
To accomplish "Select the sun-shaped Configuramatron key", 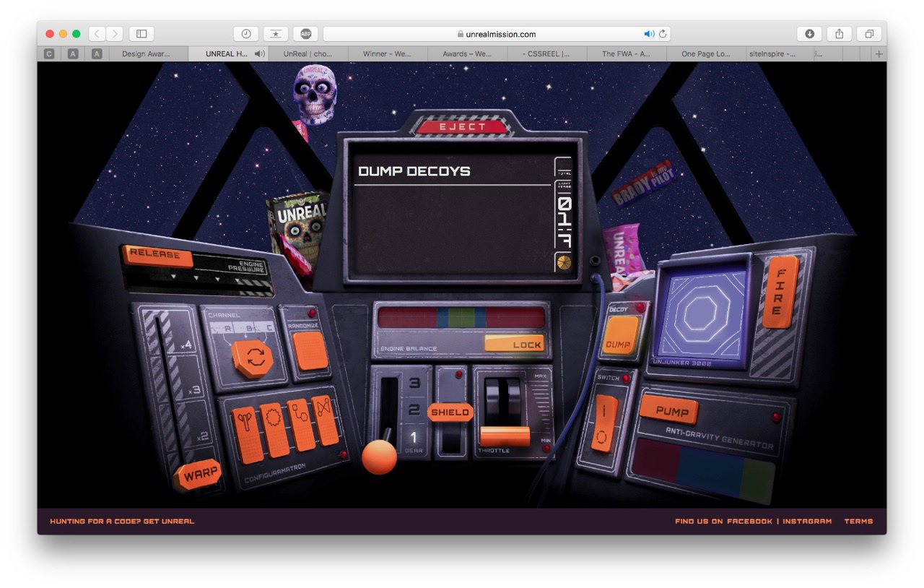I will pos(274,430).
